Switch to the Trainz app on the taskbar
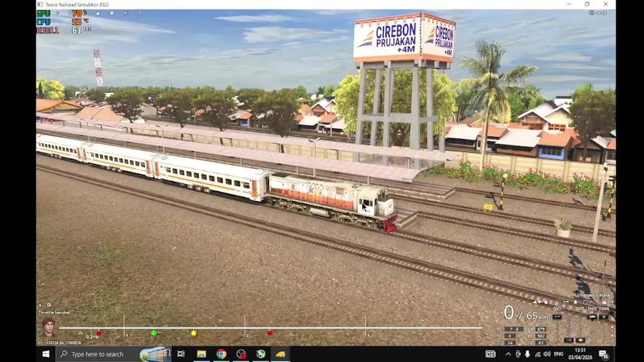The image size is (644, 362). [x=280, y=354]
